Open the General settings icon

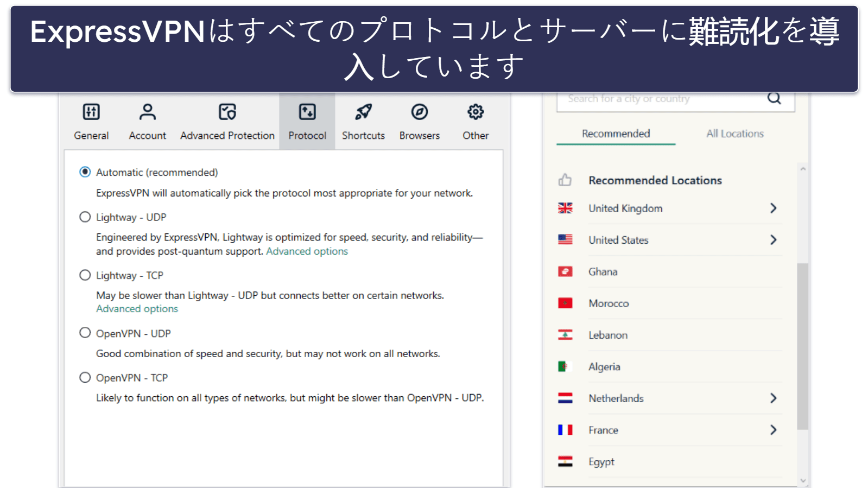tap(91, 112)
